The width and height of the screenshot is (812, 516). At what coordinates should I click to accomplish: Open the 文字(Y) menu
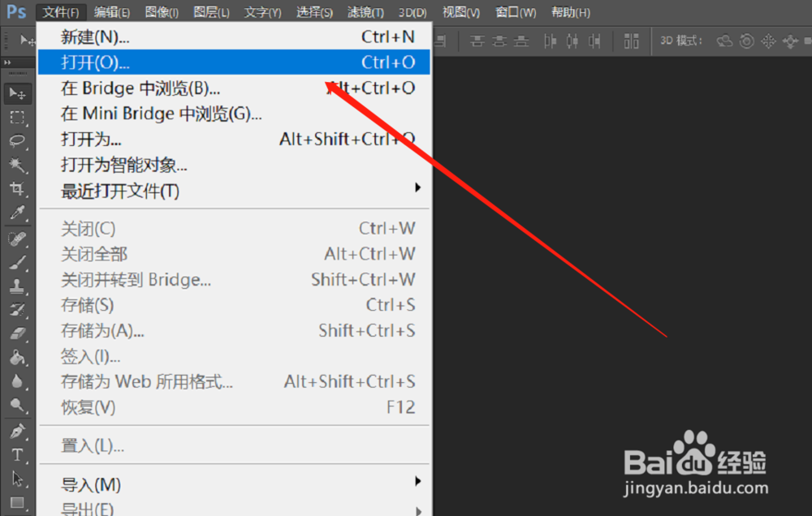(x=262, y=12)
